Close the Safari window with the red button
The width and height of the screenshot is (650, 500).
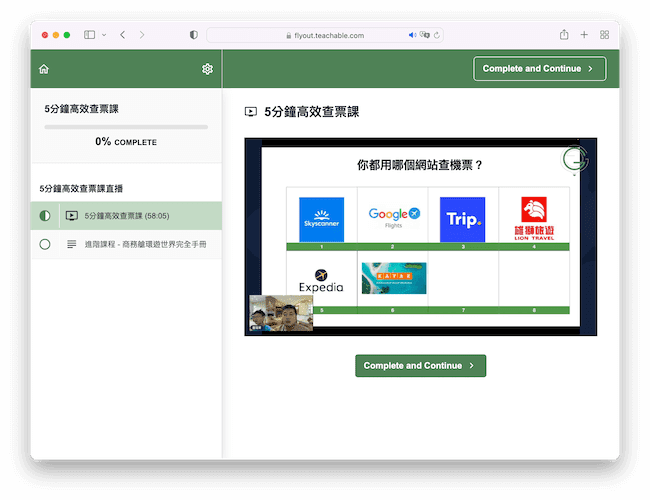45,35
